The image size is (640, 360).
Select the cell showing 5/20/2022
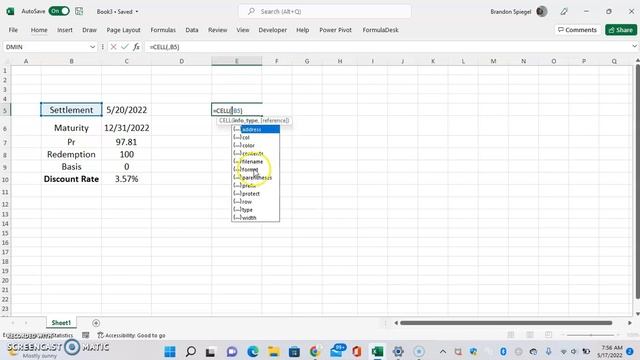(x=127, y=110)
